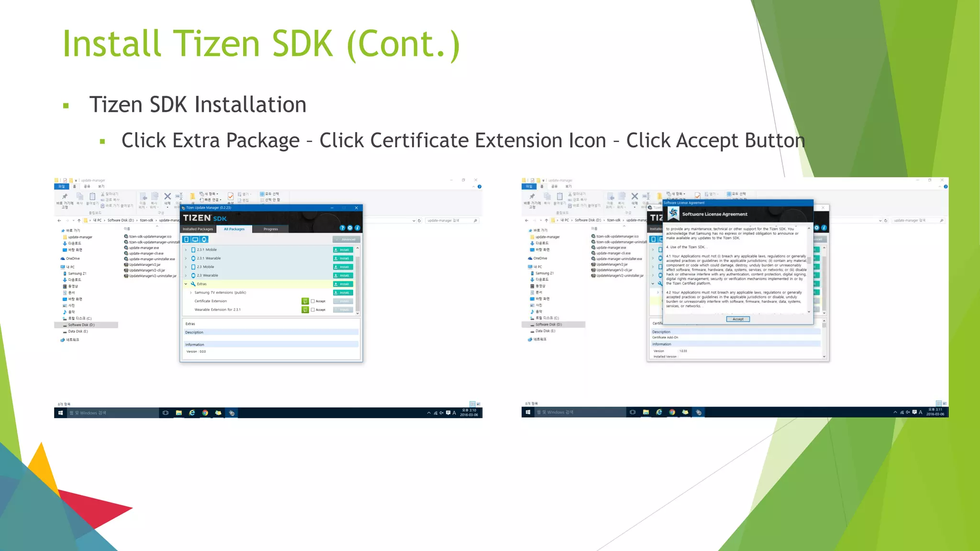This screenshot has width=980, height=551.
Task: Toggle the wearable platform filter button
Action: [204, 239]
